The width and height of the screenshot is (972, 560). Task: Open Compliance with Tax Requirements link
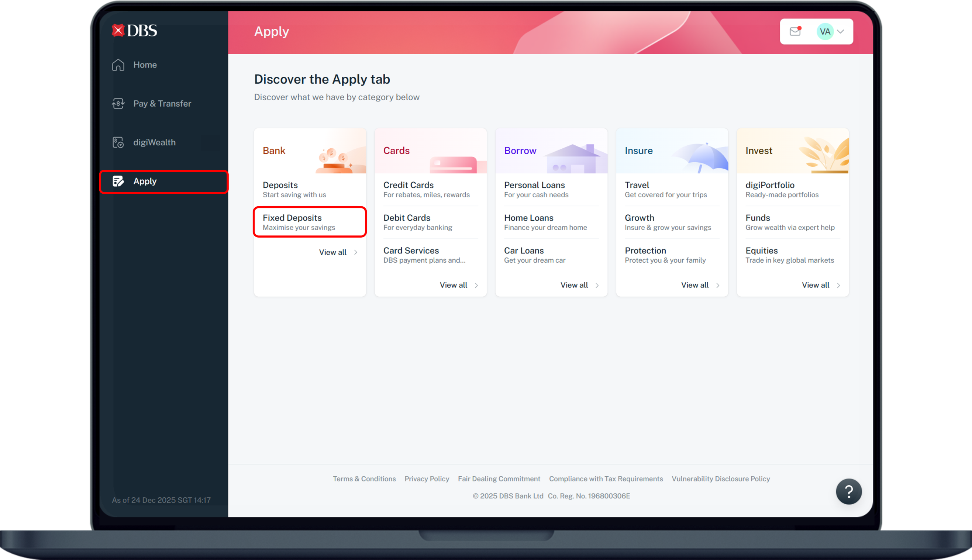[606, 479]
